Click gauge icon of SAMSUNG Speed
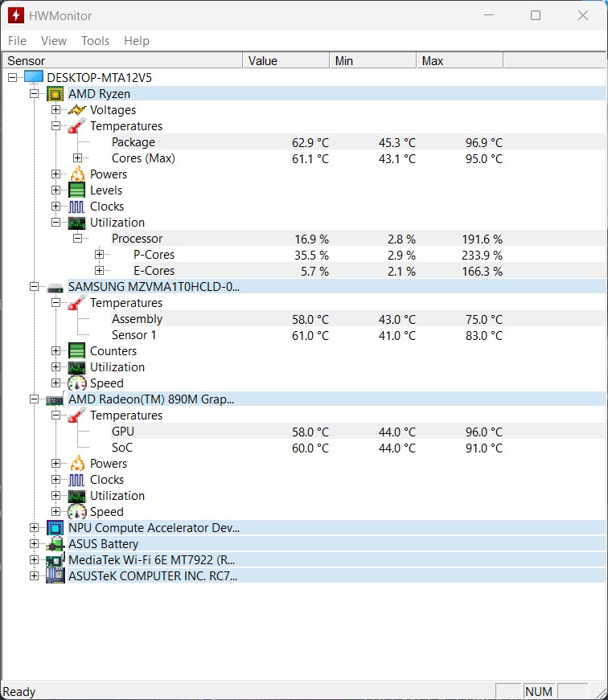Viewport: 608px width, 700px height. click(77, 383)
